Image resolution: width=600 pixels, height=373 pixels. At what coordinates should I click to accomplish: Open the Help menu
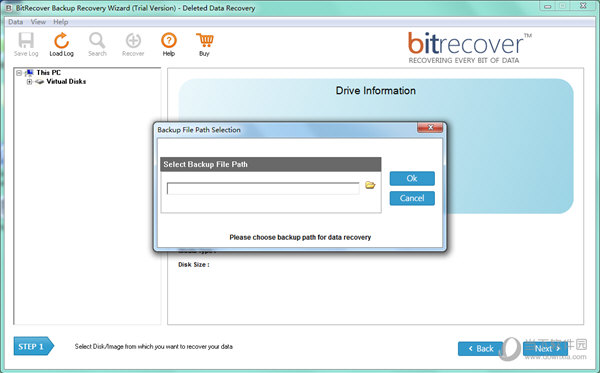[60, 22]
